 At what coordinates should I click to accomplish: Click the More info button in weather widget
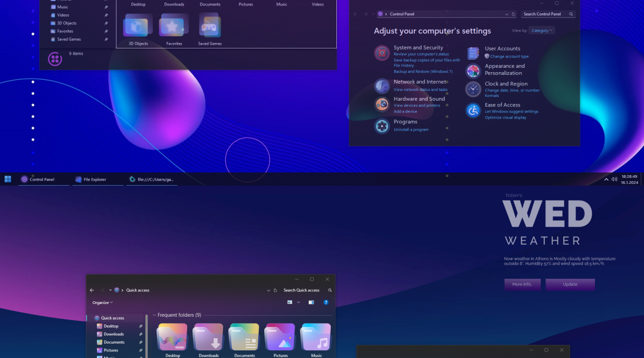[522, 284]
